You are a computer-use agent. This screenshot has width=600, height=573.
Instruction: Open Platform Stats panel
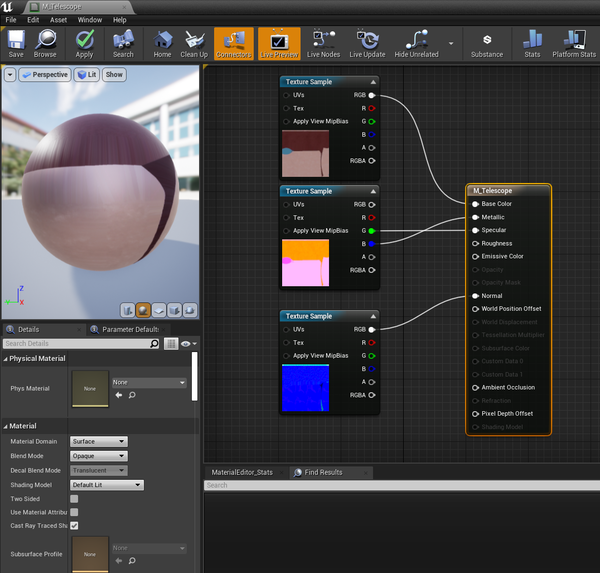(574, 44)
